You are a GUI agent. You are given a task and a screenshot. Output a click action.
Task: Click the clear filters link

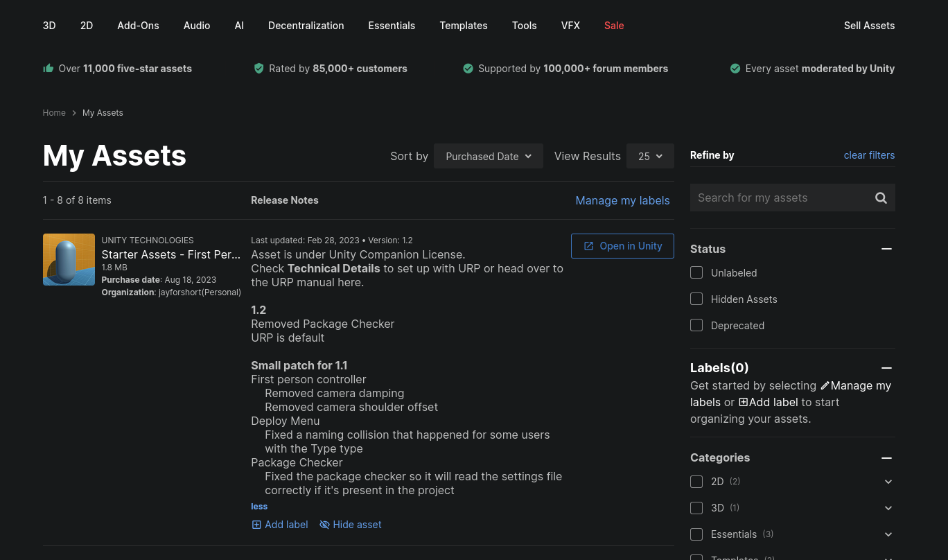click(x=868, y=155)
